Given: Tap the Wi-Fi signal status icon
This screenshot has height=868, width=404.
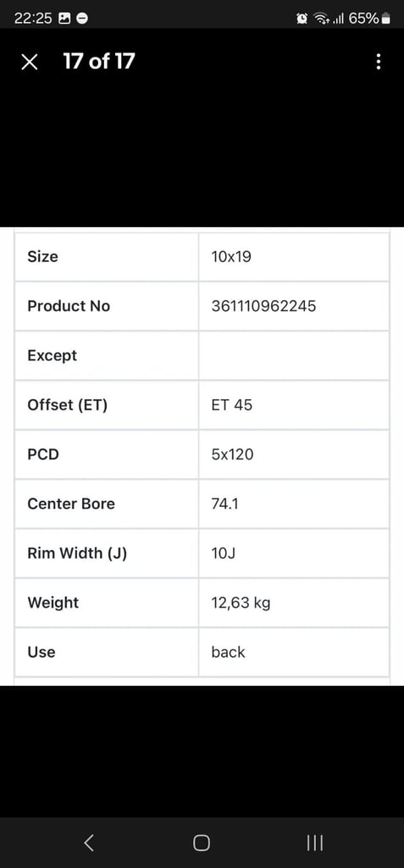Looking at the screenshot, I should tap(321, 19).
